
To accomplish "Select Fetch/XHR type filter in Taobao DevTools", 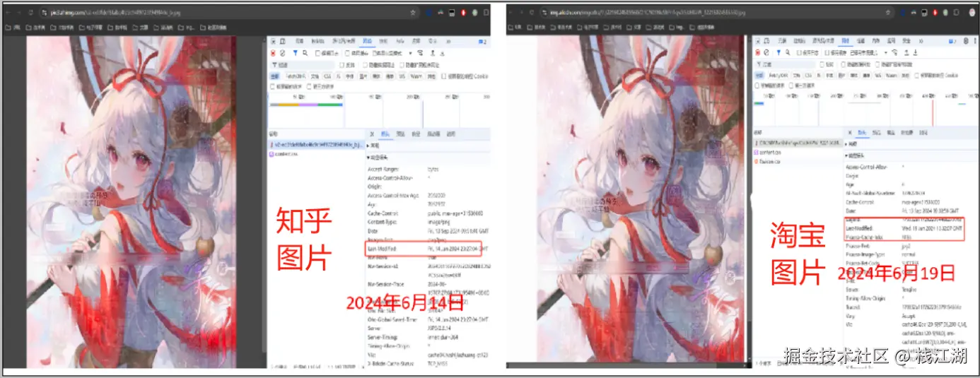I will (778, 76).
